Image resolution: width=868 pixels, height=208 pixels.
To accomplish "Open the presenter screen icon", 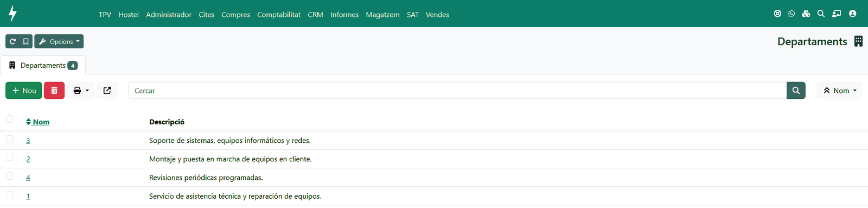I will (x=837, y=14).
